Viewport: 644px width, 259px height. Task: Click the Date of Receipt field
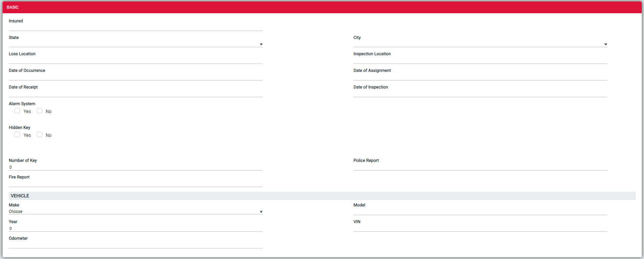135,93
